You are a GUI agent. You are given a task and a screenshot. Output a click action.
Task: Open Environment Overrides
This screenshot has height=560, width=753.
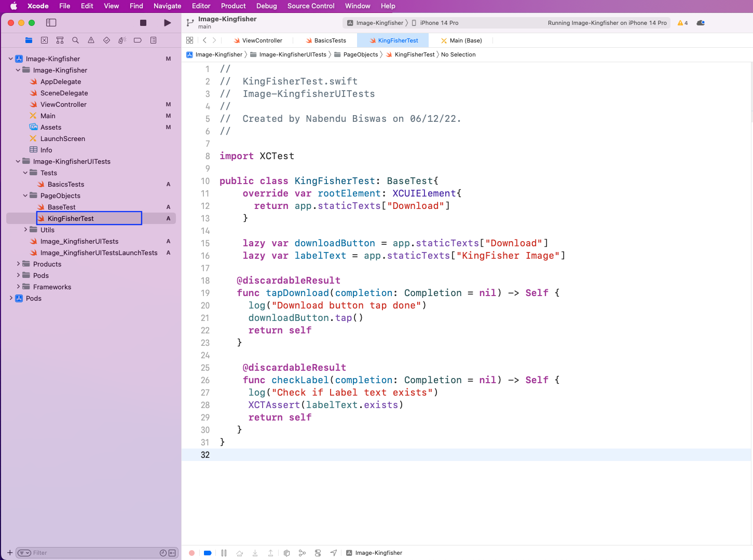pyautogui.click(x=318, y=553)
